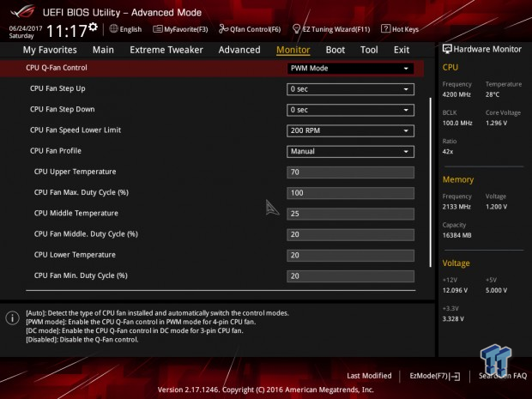This screenshot has width=532, height=399.
Task: Open the CPU Fan Step Down dropdown
Action: pos(350,110)
